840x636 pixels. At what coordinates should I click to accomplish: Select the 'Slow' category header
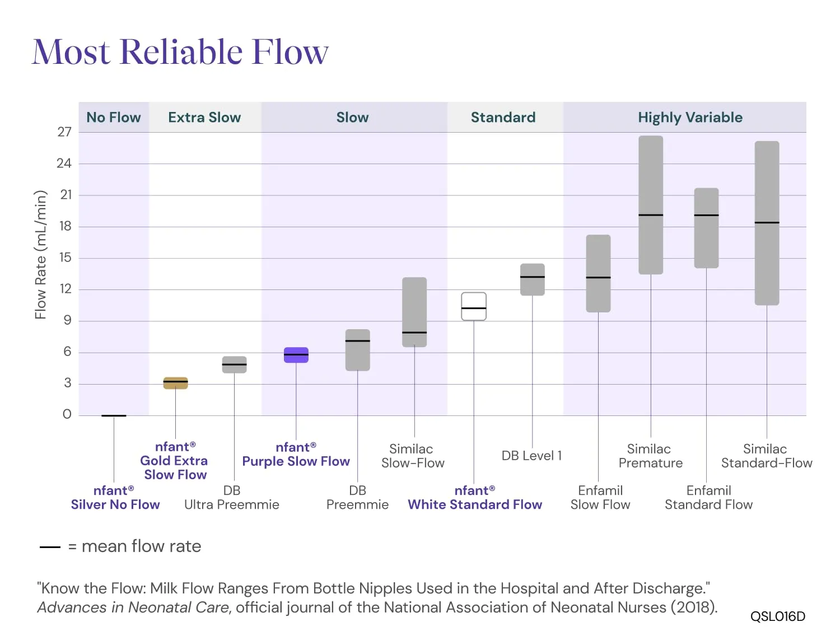[x=353, y=117]
